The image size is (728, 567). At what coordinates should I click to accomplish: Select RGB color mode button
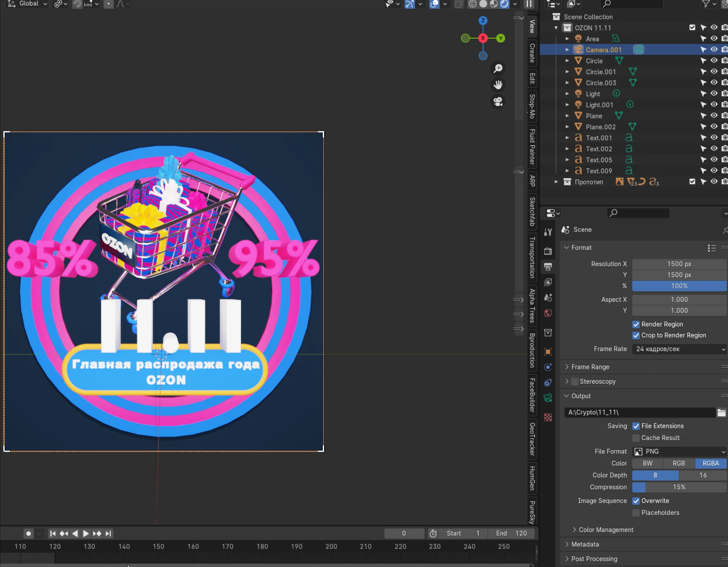coord(679,463)
